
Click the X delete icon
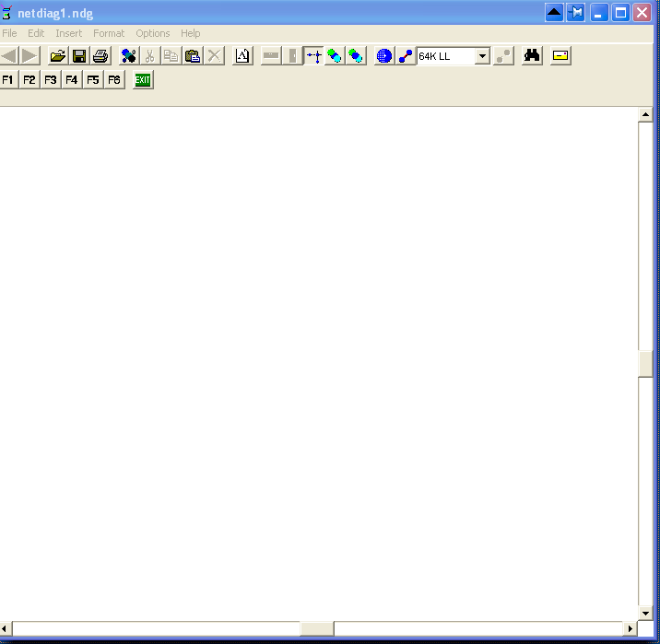(214, 55)
